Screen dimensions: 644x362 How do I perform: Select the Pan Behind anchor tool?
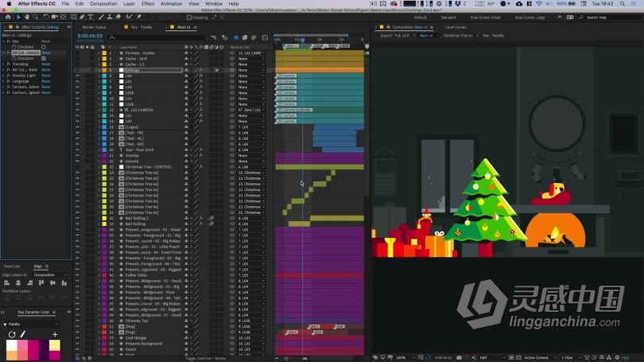(x=64, y=18)
